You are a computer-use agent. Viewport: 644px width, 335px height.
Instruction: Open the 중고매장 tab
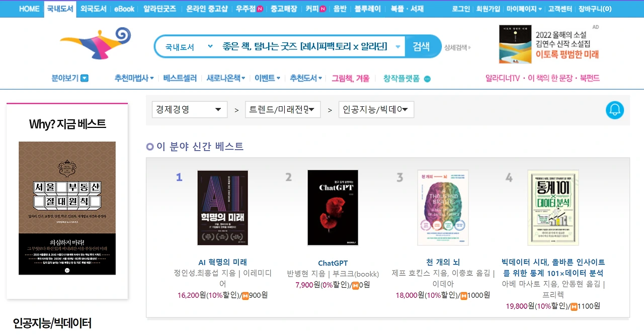[x=284, y=9]
